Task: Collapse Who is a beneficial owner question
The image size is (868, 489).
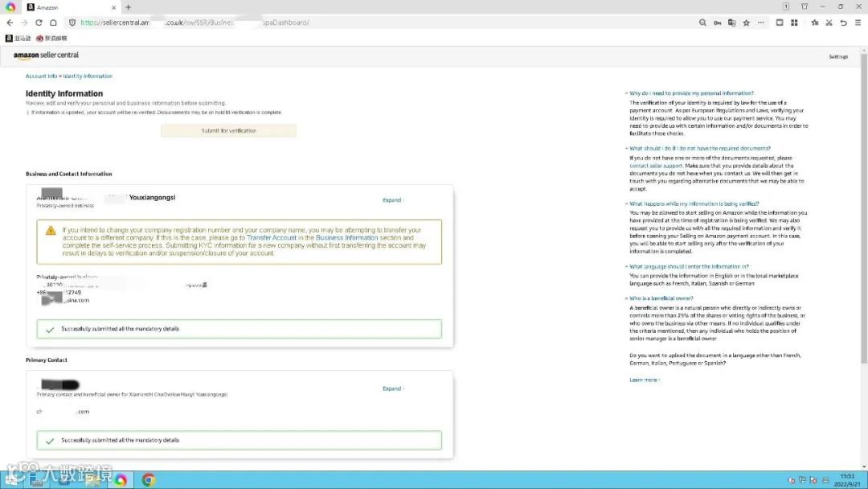Action: (661, 298)
